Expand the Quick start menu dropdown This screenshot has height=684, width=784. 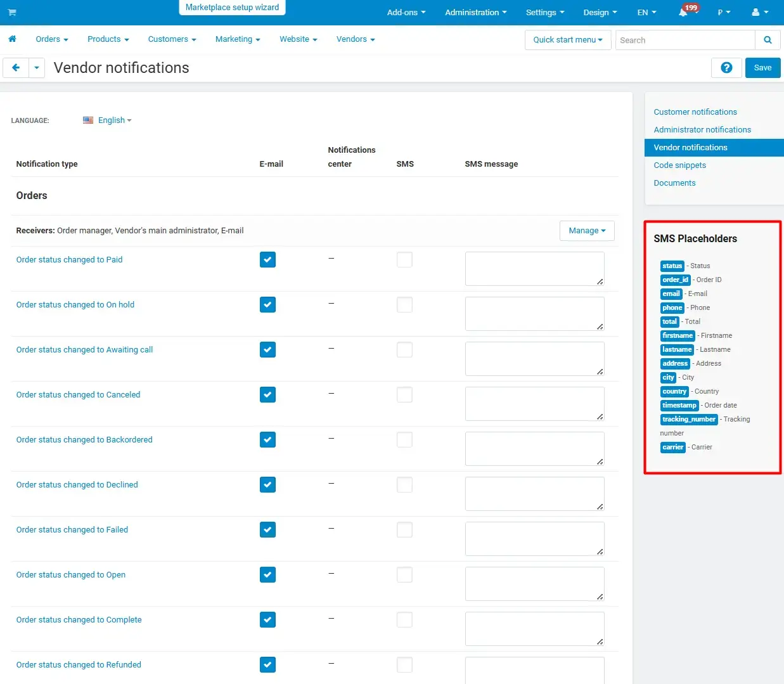[x=567, y=40]
